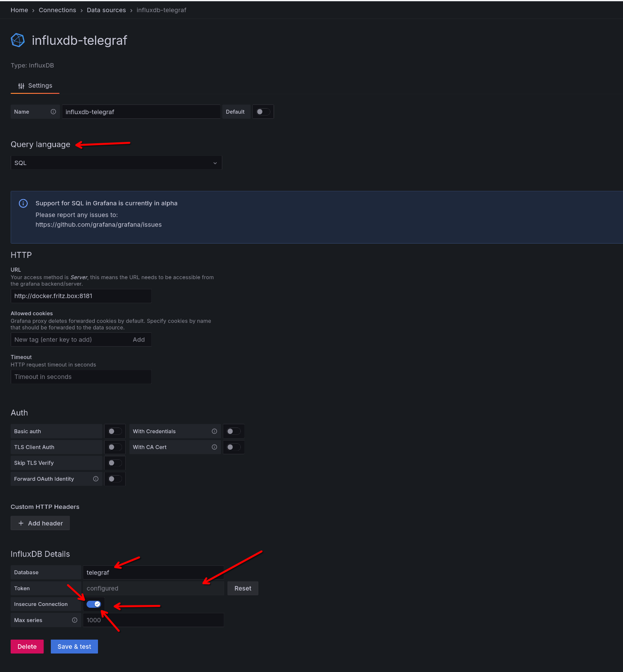
Task: Go to Data sources breadcrumb
Action: tap(106, 10)
